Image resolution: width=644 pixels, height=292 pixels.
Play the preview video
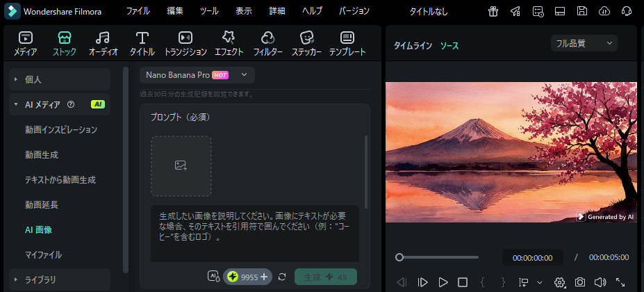[x=443, y=282]
